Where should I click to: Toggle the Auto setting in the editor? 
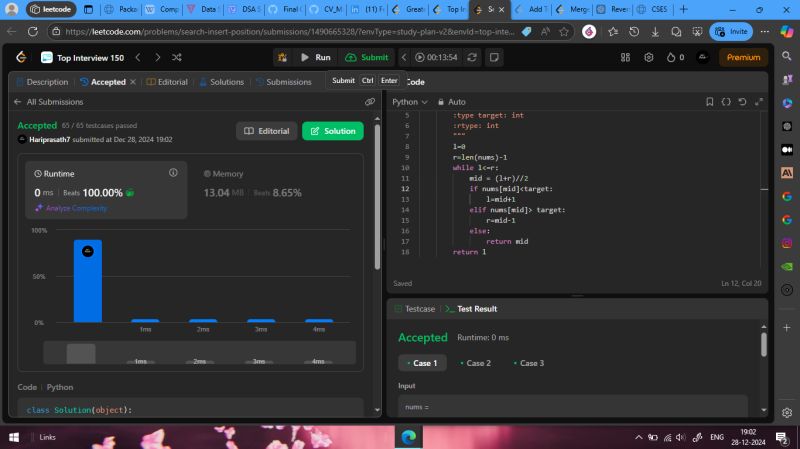click(x=452, y=102)
